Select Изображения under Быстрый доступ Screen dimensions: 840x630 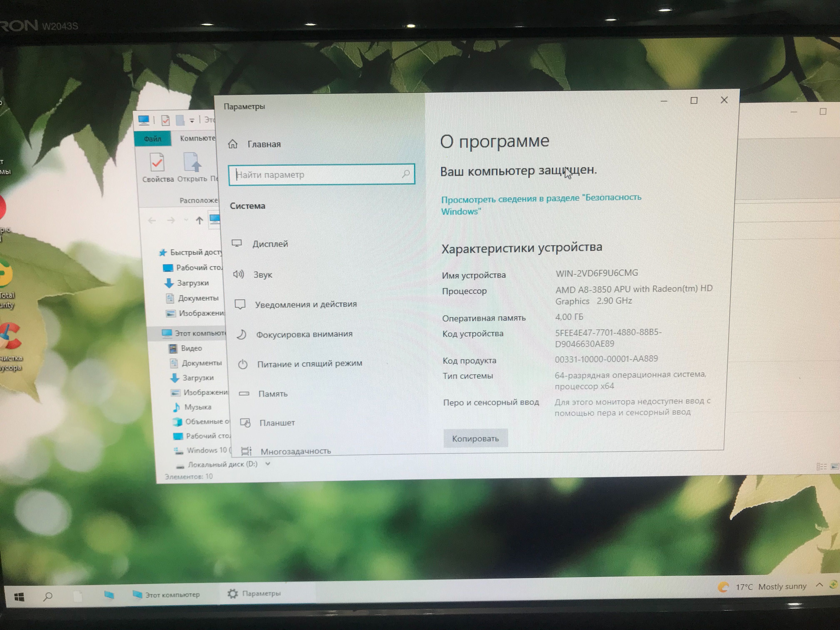[196, 313]
